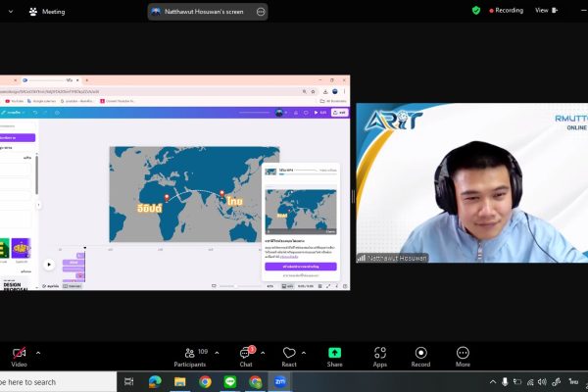The height and width of the screenshot is (392, 588).
Task: Click the bookmark star in the shared browser address bar
Action: [x=313, y=91]
